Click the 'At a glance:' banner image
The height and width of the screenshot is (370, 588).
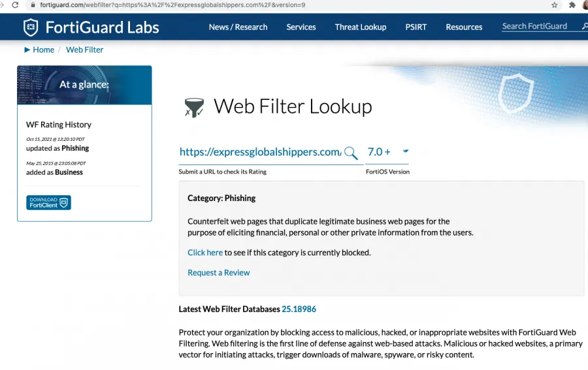[x=84, y=85]
